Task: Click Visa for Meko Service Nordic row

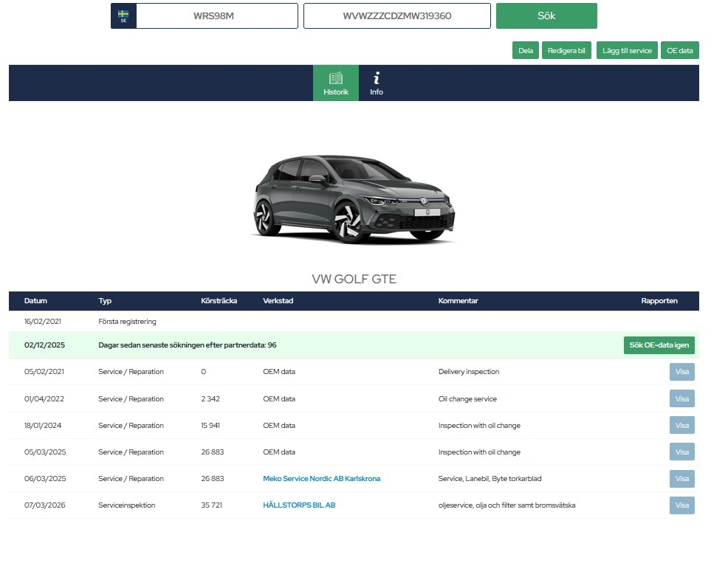Action: [x=682, y=479]
